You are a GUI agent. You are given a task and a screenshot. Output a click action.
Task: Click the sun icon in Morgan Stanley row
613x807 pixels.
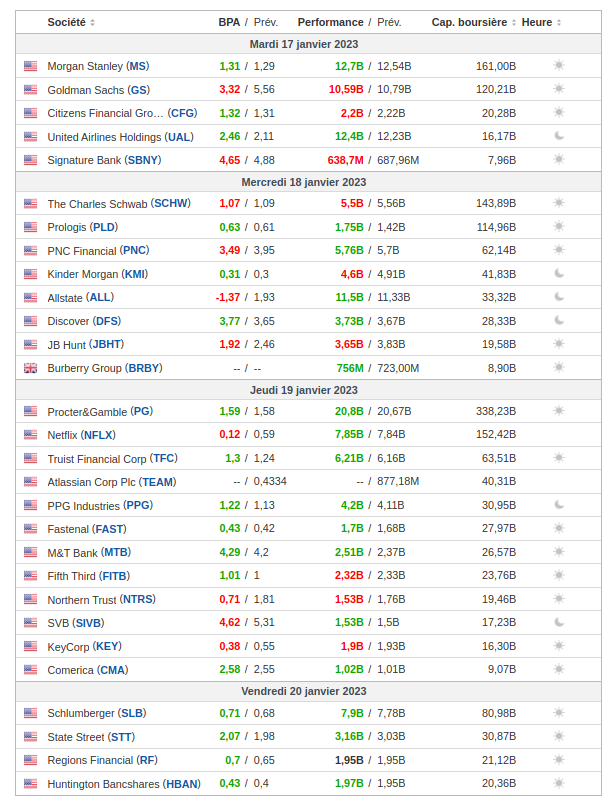[x=559, y=66]
